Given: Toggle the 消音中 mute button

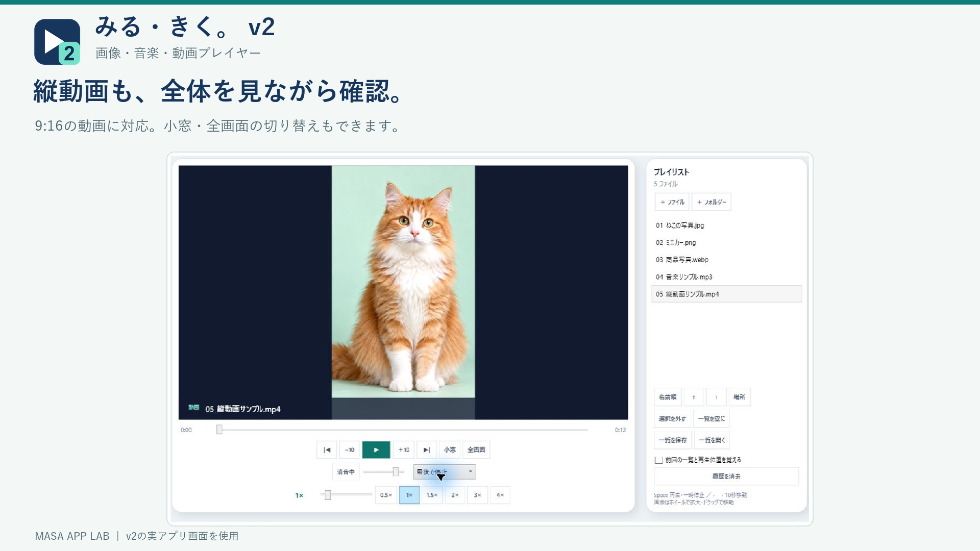Looking at the screenshot, I should click(x=346, y=472).
